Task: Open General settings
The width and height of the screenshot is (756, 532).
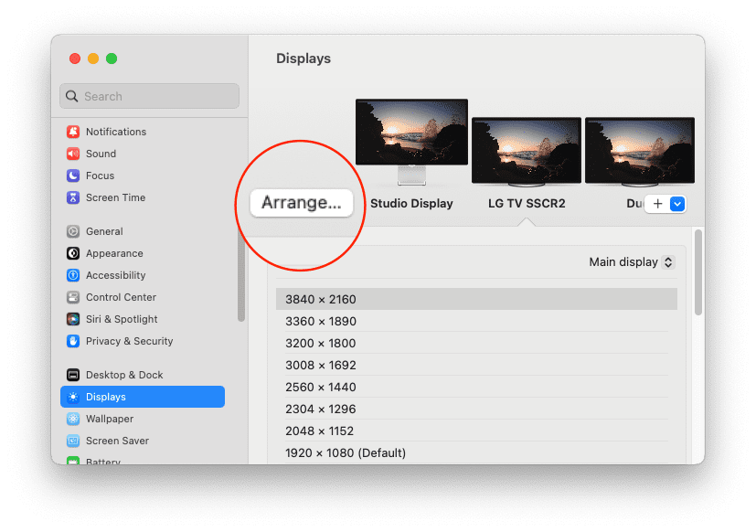Action: coord(103,231)
